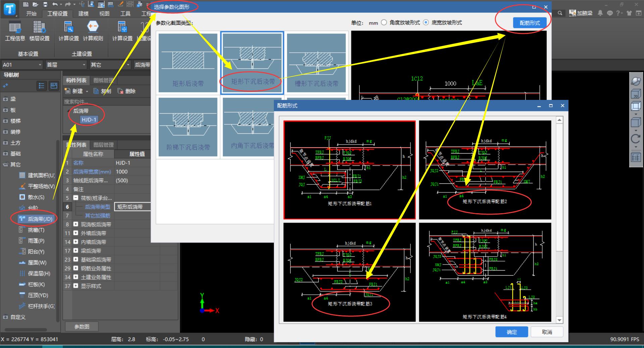Viewport: 644px width, 348px height.
Task: Save project with the floppy disk icon
Action: [x=45, y=4]
